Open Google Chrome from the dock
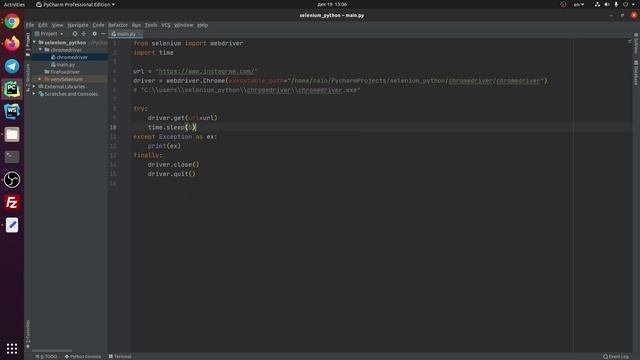The image size is (640, 360). 12,21
